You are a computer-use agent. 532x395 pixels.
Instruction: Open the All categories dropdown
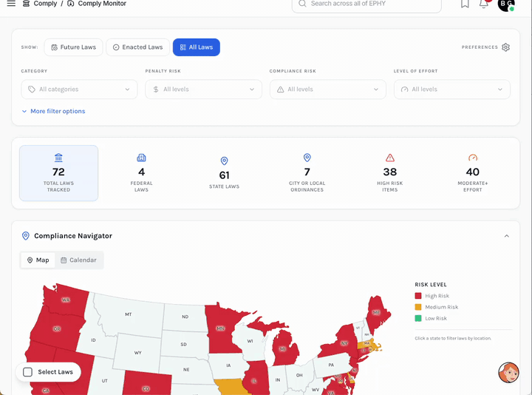[79, 90]
